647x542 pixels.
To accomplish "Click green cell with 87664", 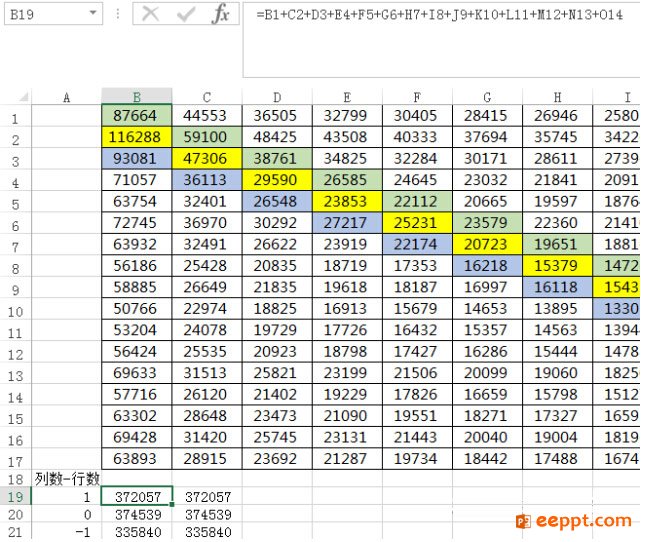I will (x=137, y=115).
